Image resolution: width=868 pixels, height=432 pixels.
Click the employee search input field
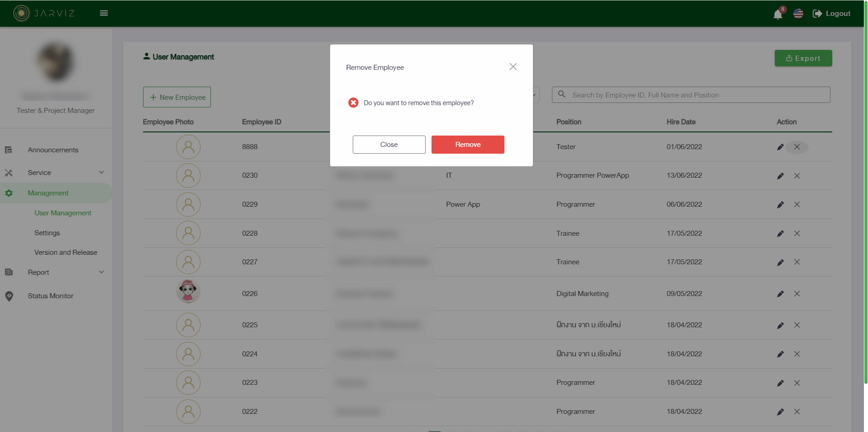pyautogui.click(x=697, y=95)
